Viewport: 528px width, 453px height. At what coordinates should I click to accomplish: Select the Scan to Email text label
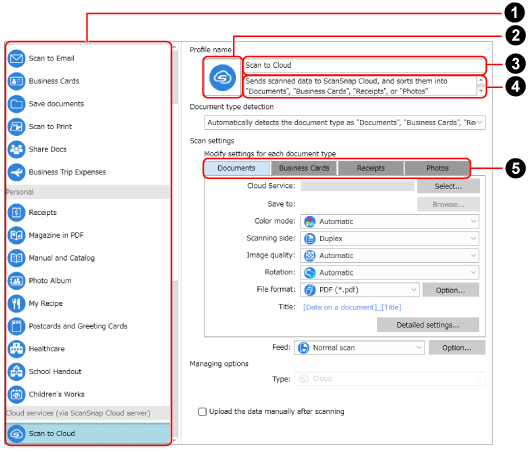point(52,58)
